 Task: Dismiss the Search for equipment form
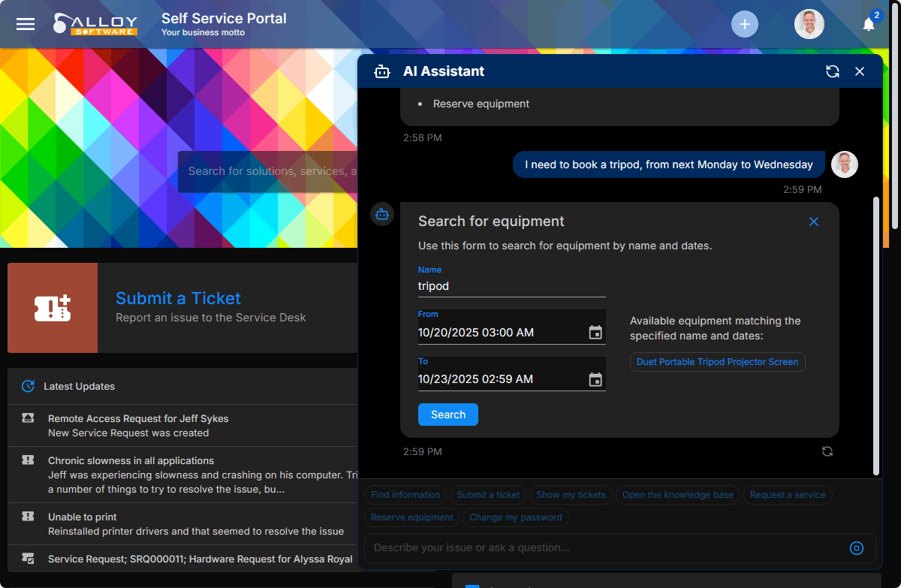click(x=813, y=222)
